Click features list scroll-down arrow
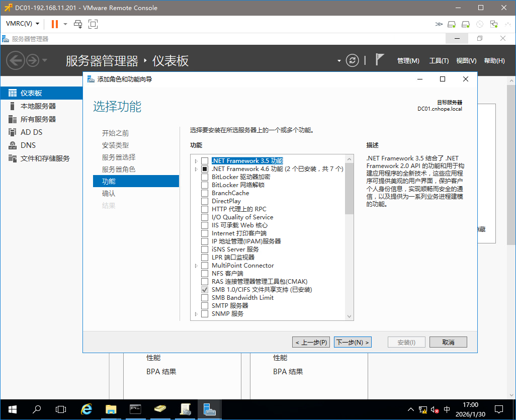 click(x=349, y=317)
